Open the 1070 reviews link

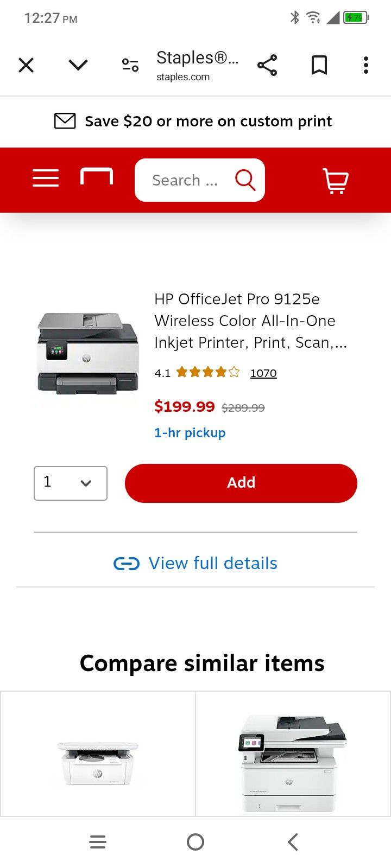point(263,373)
